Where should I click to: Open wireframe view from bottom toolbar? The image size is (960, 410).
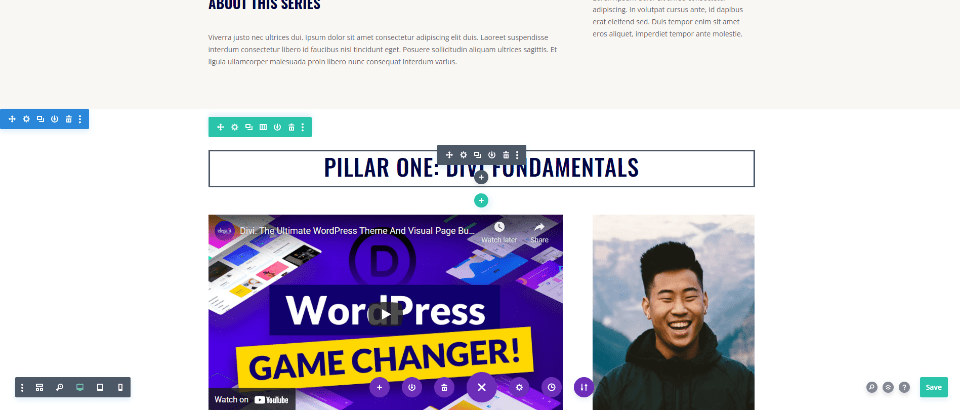pyautogui.click(x=40, y=387)
